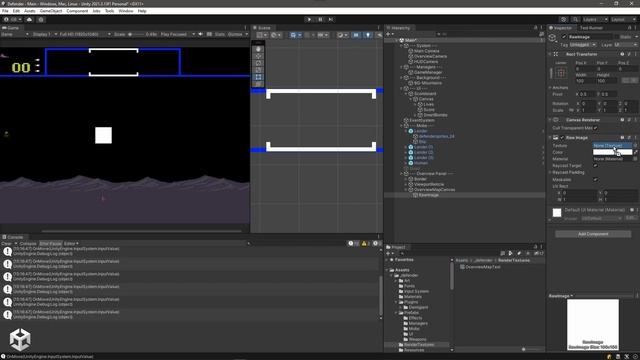Open the Layer dropdown (UI)
This screenshot has height=360, width=640.
coord(626,44)
